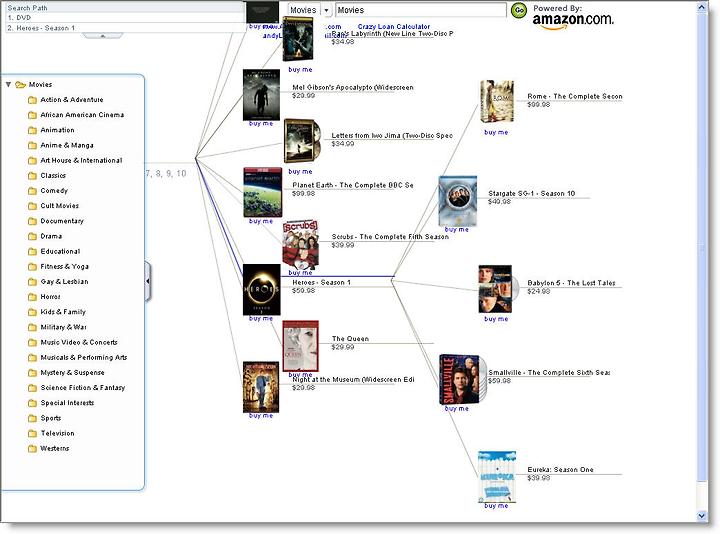This screenshot has height=534, width=720.
Task: Click title 'Planet Earth - The Complete BBC Se'
Action: coord(353,185)
